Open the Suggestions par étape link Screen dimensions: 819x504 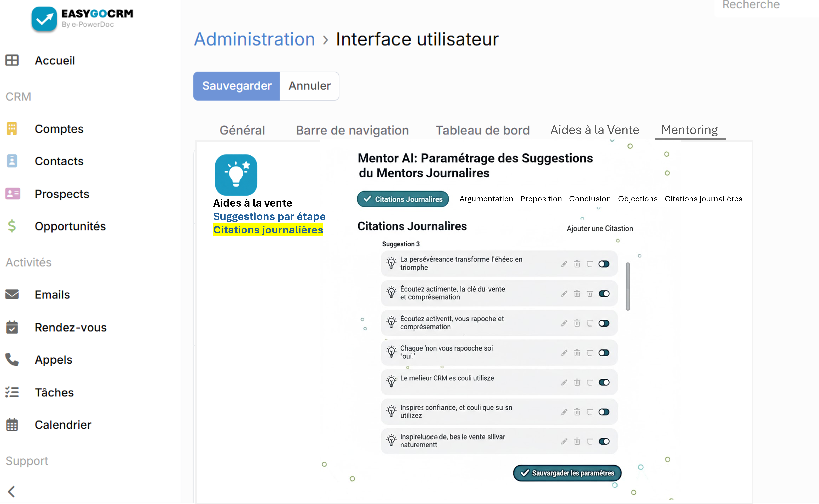point(269,216)
